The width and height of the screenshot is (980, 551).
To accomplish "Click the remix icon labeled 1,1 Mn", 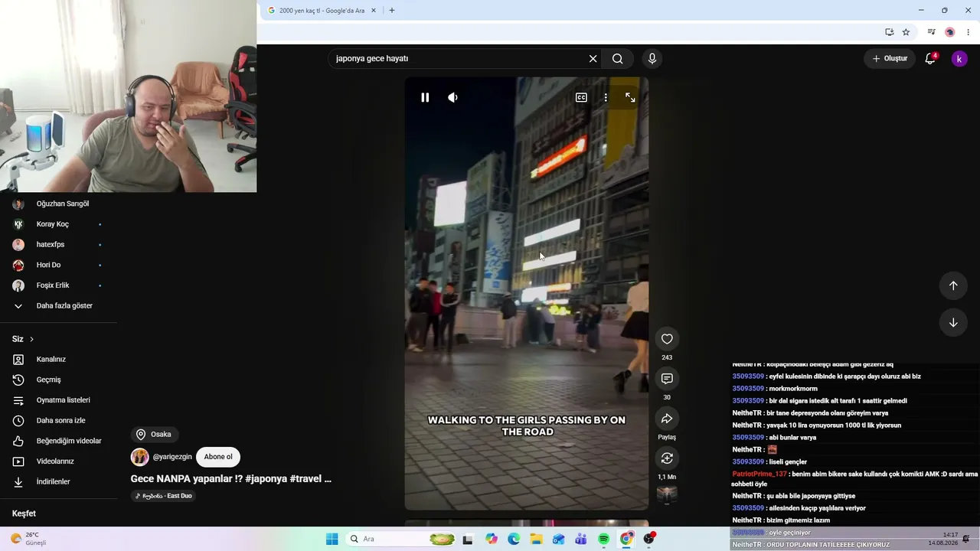I will coord(667,458).
